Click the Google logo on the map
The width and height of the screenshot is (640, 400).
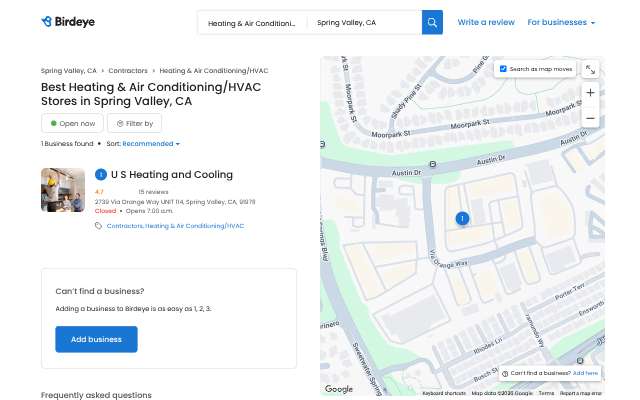(339, 389)
